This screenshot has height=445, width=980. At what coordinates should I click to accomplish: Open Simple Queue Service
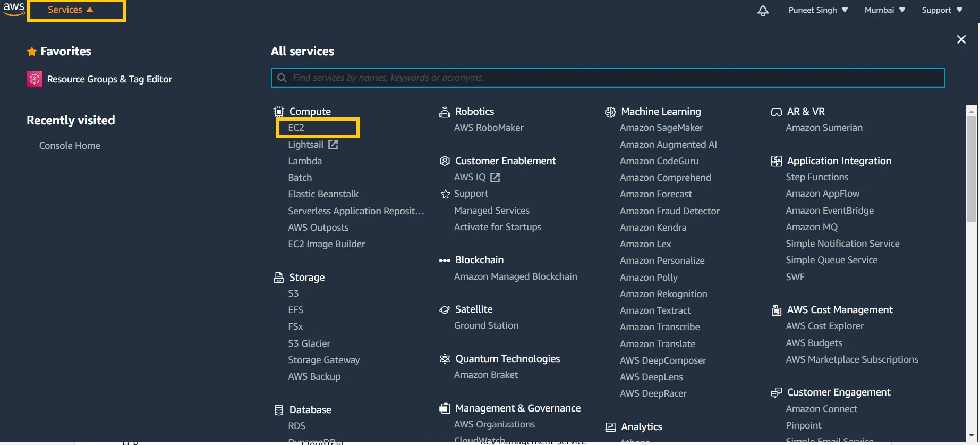point(831,260)
